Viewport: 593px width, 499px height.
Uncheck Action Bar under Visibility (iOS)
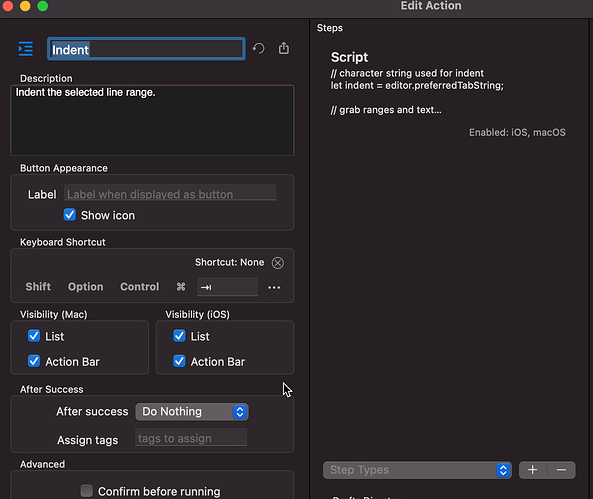[x=179, y=361]
